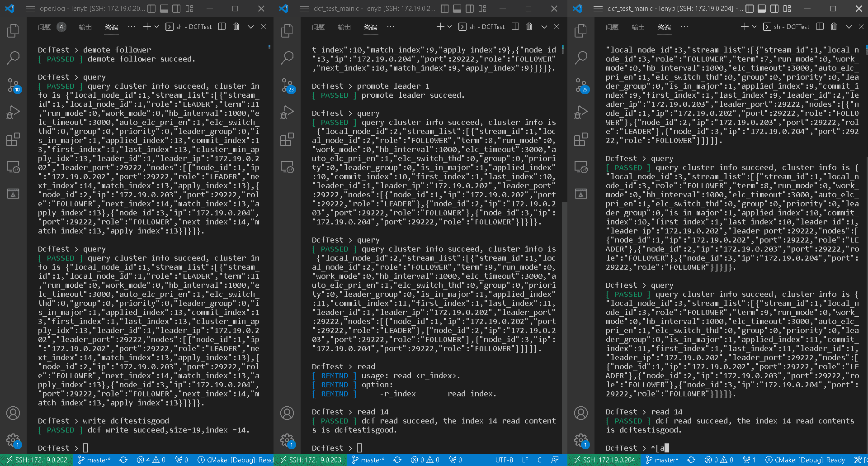The height and width of the screenshot is (466, 868).
Task: Show more panel views in oper.log window
Action: pyautogui.click(x=132, y=27)
